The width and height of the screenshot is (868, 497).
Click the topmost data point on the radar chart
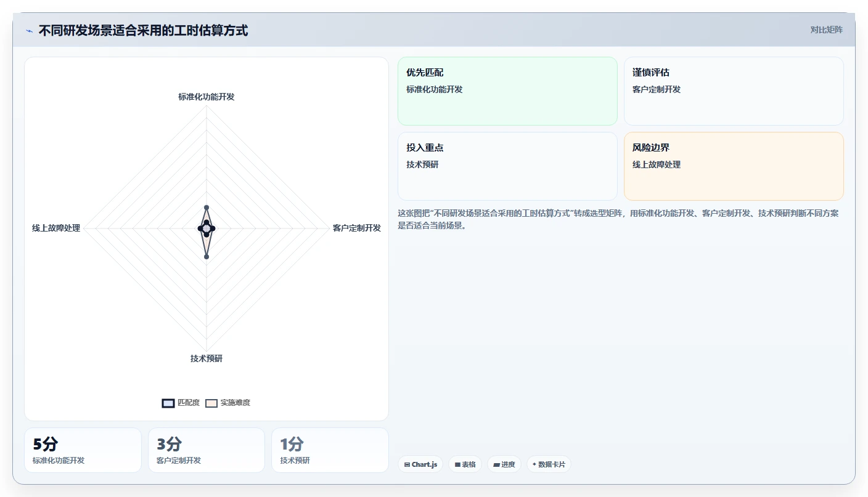[x=207, y=208]
